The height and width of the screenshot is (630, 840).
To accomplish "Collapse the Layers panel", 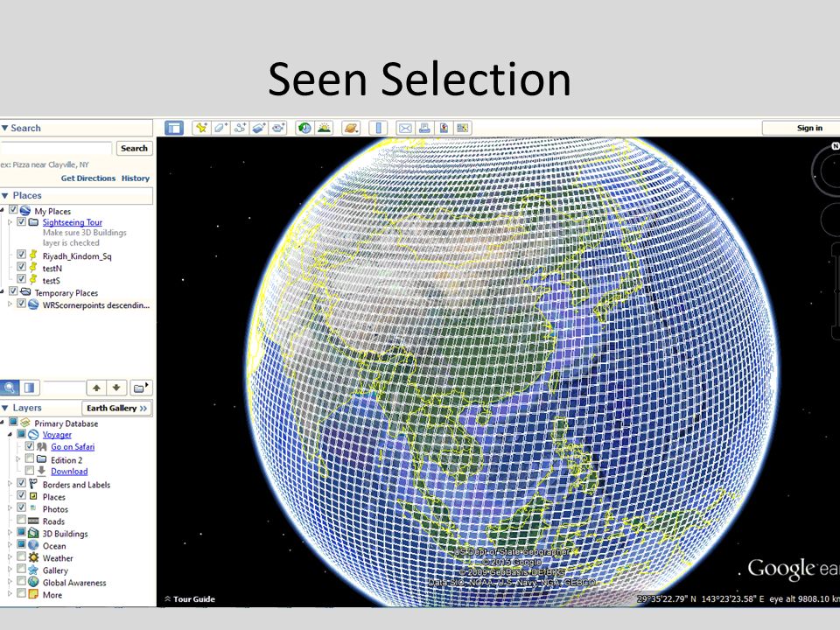I will (5, 409).
